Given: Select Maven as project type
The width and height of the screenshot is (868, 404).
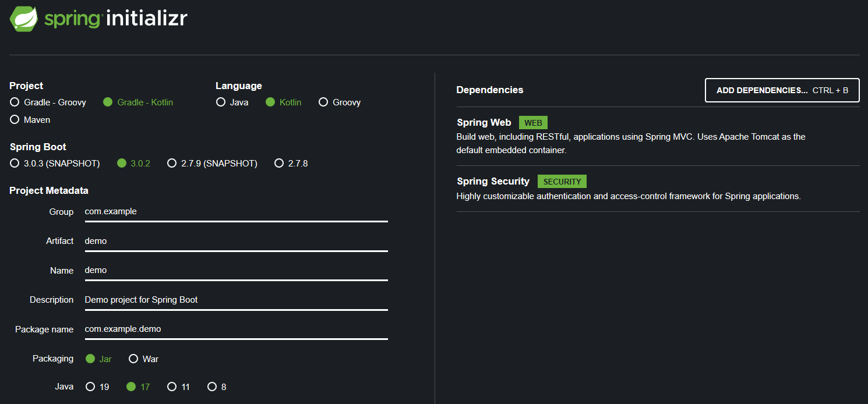Looking at the screenshot, I should (15, 120).
